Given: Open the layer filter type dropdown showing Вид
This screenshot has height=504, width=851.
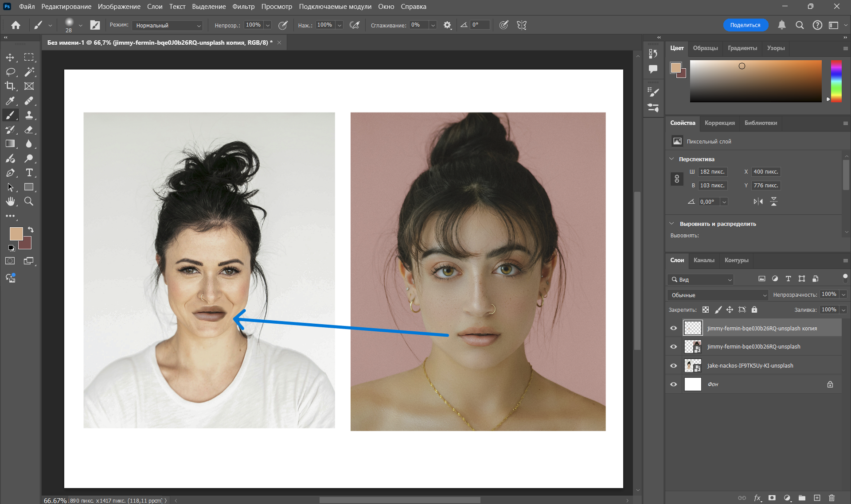Looking at the screenshot, I should (x=700, y=279).
